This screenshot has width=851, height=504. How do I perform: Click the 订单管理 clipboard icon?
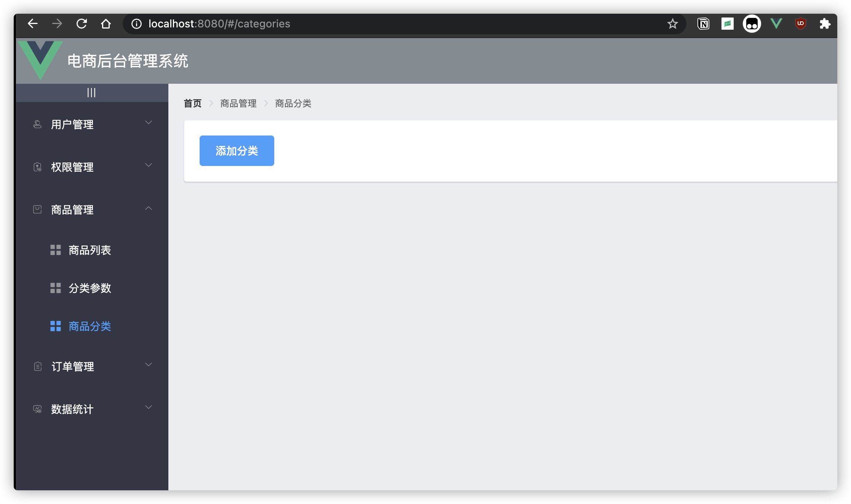37,366
